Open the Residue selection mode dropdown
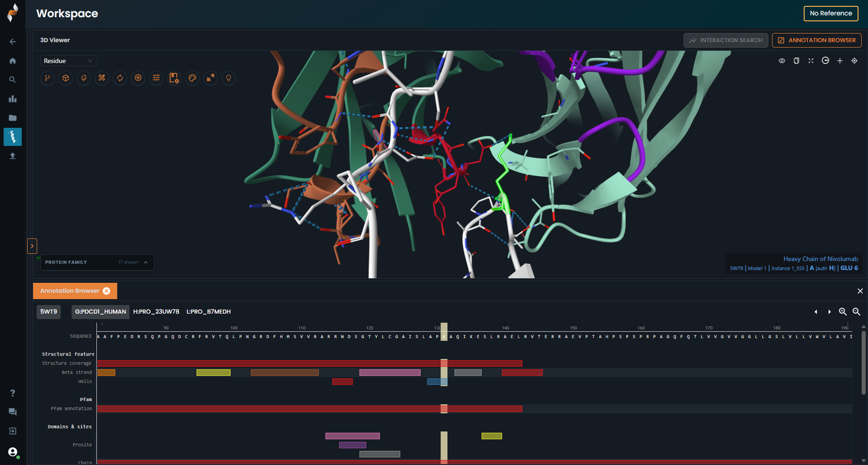Image resolution: width=868 pixels, height=465 pixels. click(x=69, y=61)
